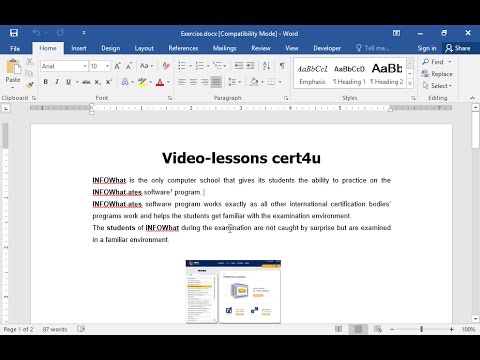The width and height of the screenshot is (480, 360).
Task: Click the Share button
Action: pyautogui.click(x=458, y=48)
